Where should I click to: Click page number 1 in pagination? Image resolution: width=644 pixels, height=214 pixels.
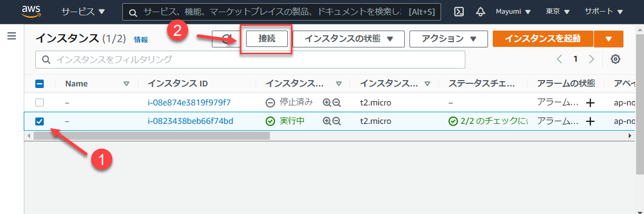click(575, 59)
